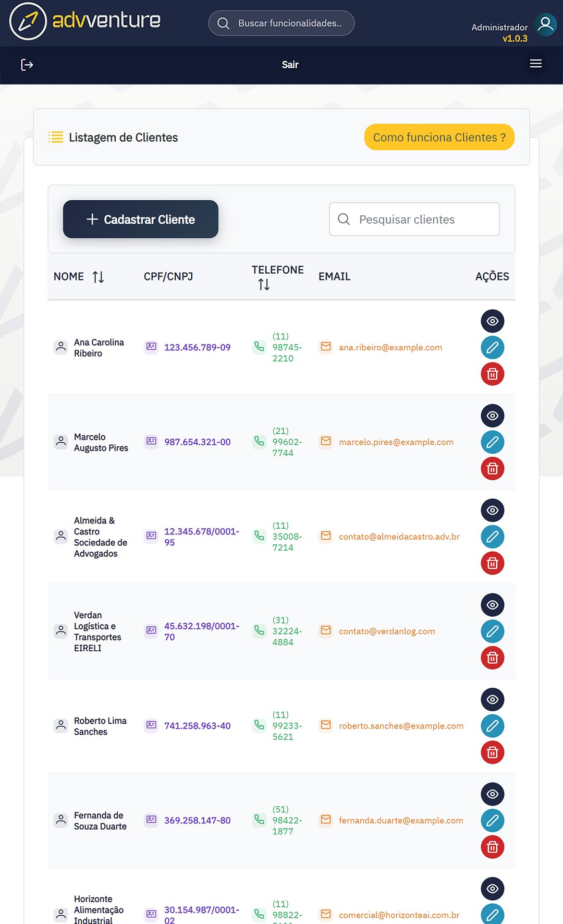Edit the Almeida & Castro client record
563x924 pixels.
click(x=492, y=537)
